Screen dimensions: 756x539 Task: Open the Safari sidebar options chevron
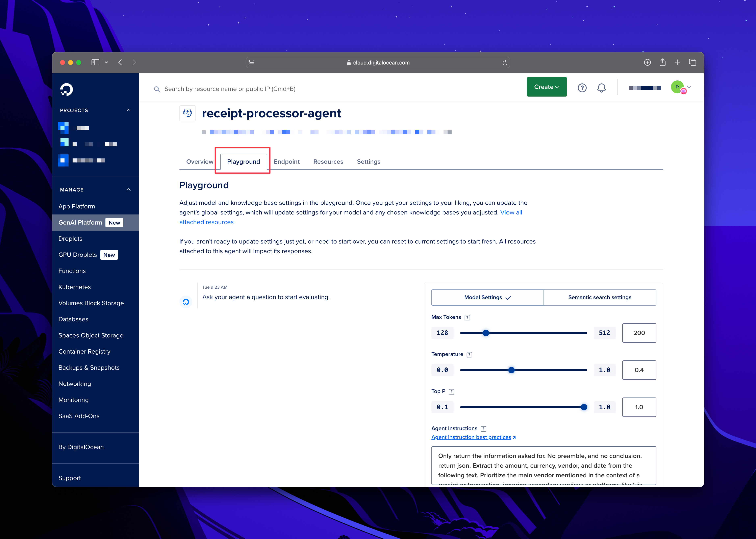(106, 62)
